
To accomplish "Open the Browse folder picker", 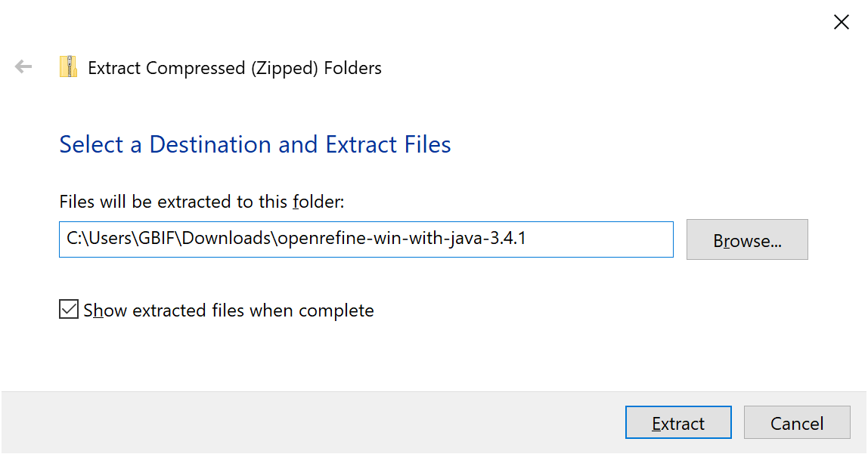I will tap(746, 239).
